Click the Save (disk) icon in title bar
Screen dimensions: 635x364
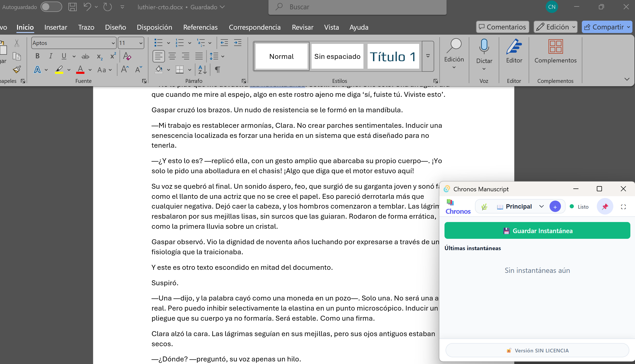pyautogui.click(x=73, y=7)
